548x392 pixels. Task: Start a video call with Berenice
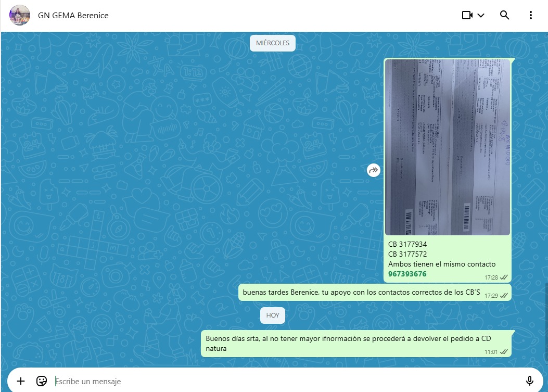tap(467, 15)
